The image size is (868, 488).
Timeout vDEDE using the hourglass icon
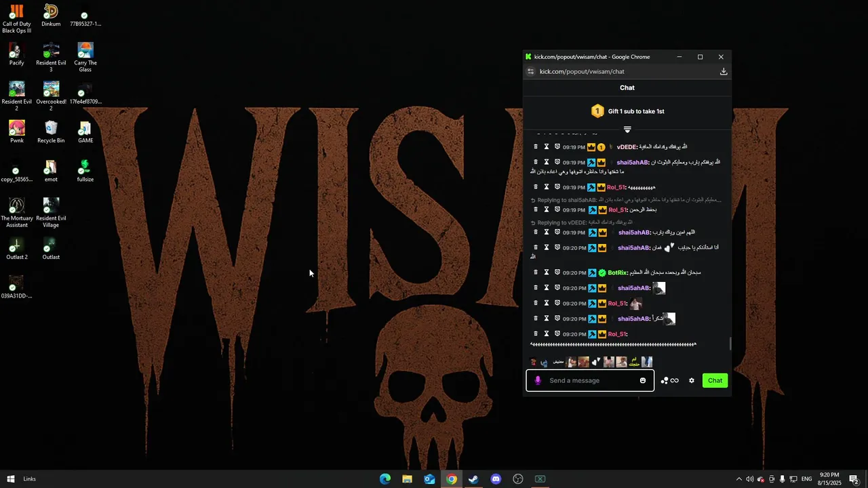tap(547, 147)
